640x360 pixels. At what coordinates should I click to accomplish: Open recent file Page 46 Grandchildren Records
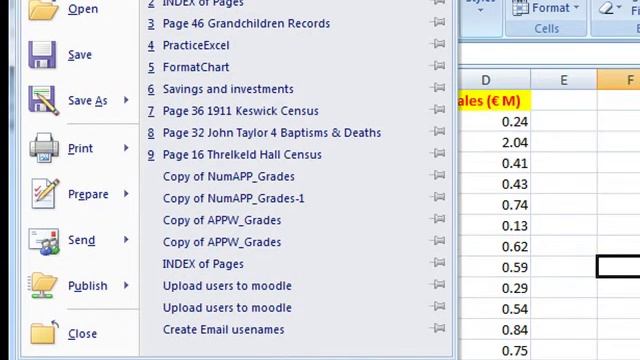click(246, 24)
